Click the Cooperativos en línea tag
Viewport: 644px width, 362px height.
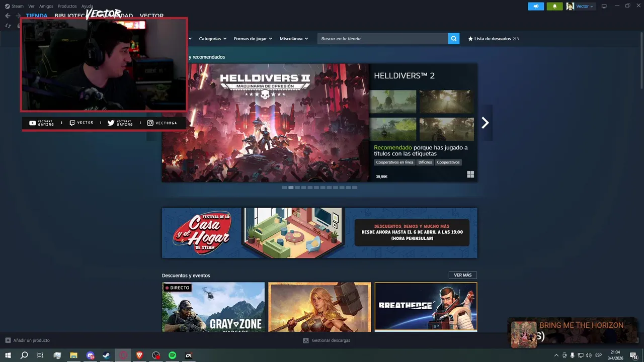coord(394,162)
